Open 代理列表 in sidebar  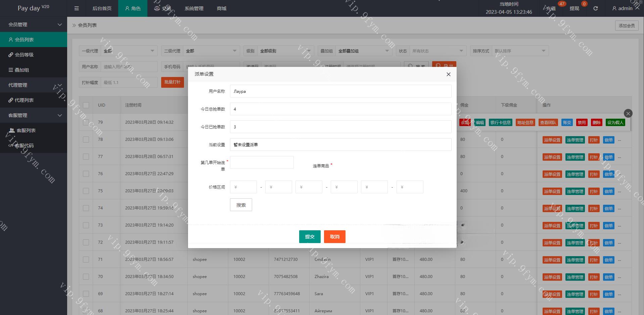pyautogui.click(x=24, y=100)
